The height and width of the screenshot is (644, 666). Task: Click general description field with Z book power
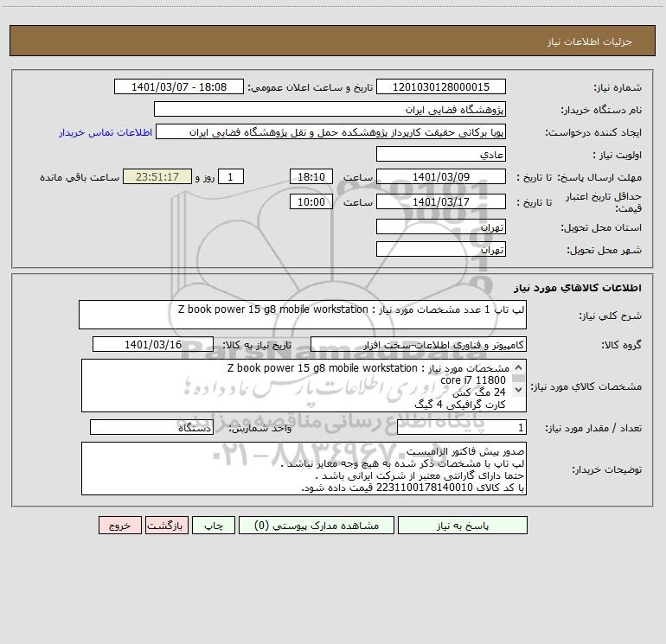tap(303, 315)
